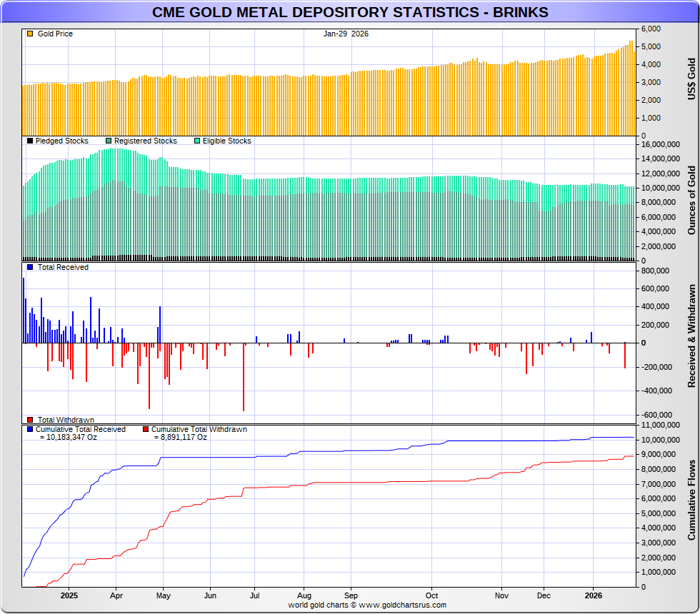
Task: Click the orange Gold Price legend swatch
Action: [29, 34]
